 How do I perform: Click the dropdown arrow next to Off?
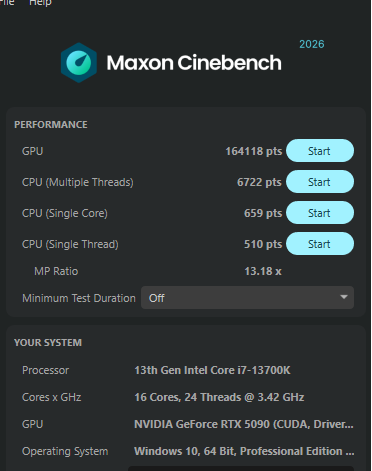(344, 297)
